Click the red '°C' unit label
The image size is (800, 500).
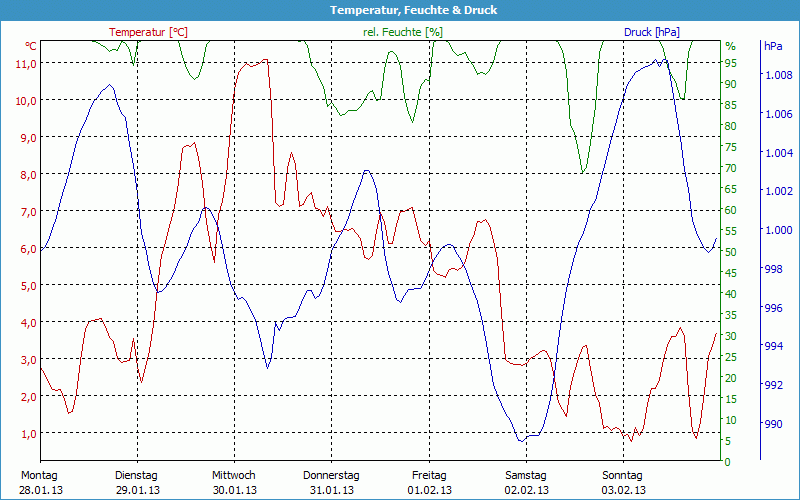point(31,46)
